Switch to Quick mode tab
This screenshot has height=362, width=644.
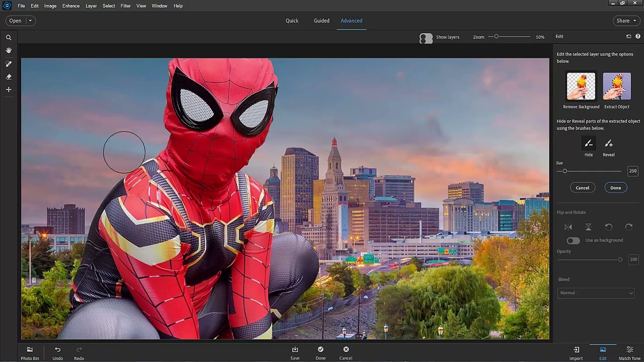[x=292, y=21]
